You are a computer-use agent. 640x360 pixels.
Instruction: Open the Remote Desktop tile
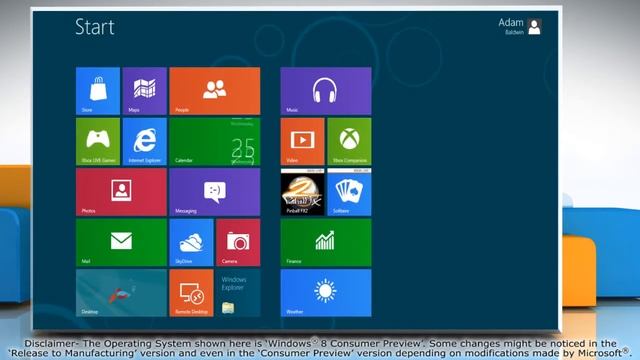coord(191,293)
